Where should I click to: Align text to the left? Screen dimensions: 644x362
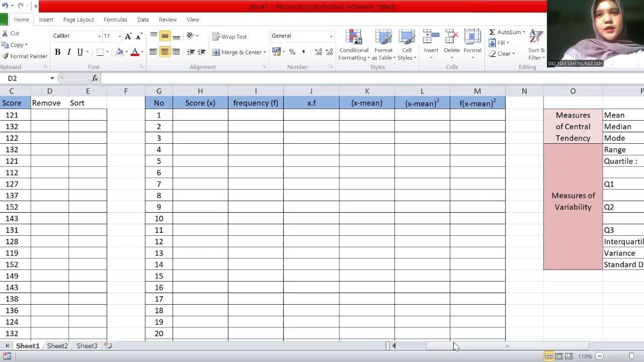click(x=154, y=52)
